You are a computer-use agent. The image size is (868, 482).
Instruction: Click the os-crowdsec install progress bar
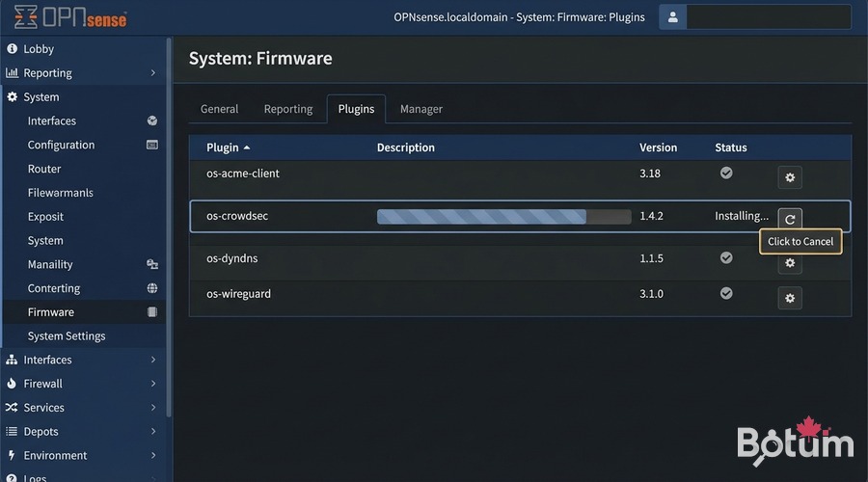(503, 216)
